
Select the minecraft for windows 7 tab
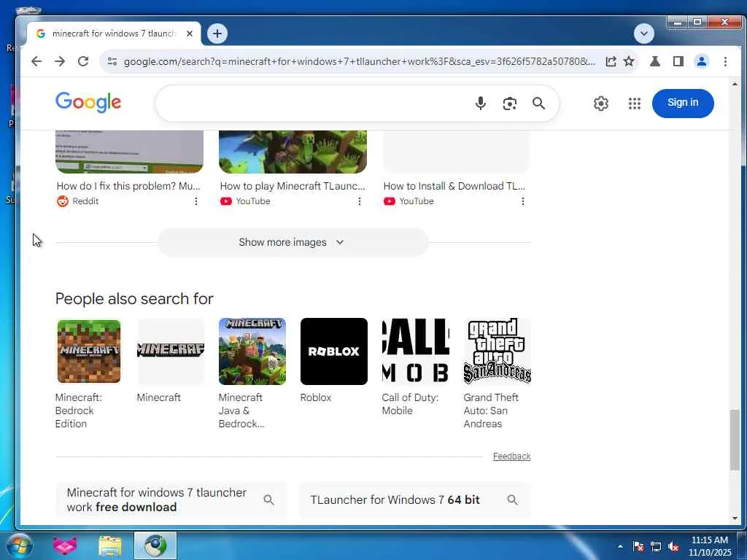click(113, 34)
